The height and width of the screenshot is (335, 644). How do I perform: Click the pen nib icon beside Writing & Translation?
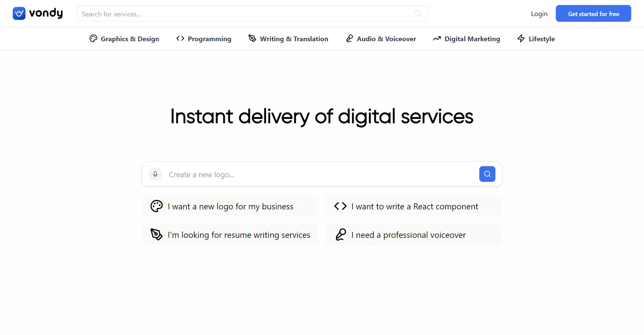tap(252, 39)
